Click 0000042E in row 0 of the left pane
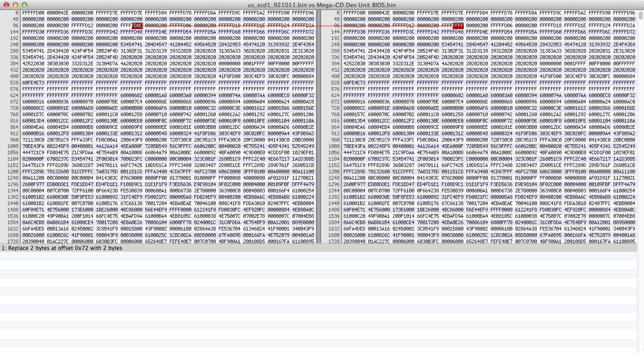 coord(57,13)
